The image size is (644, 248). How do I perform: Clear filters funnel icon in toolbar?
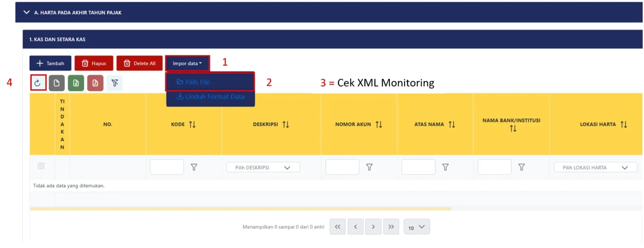coord(115,83)
